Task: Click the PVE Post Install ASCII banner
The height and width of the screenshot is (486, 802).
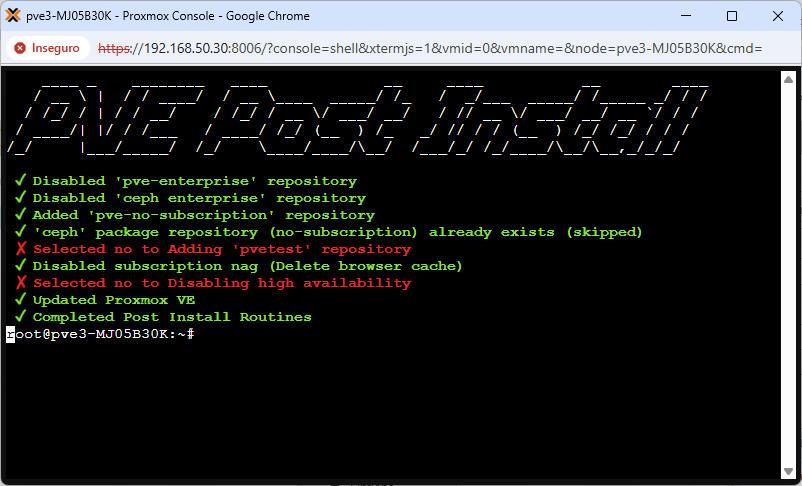Action: (358, 119)
